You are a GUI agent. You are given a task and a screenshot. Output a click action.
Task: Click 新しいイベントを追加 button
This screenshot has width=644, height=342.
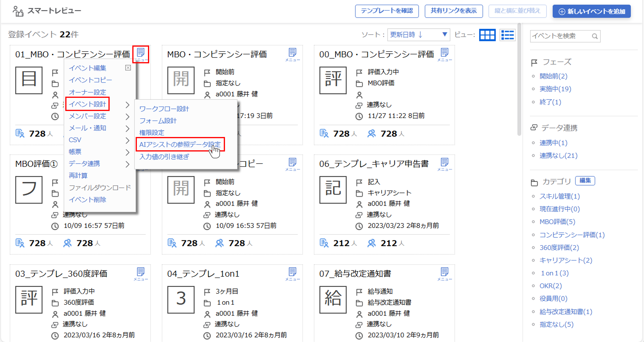coord(591,11)
